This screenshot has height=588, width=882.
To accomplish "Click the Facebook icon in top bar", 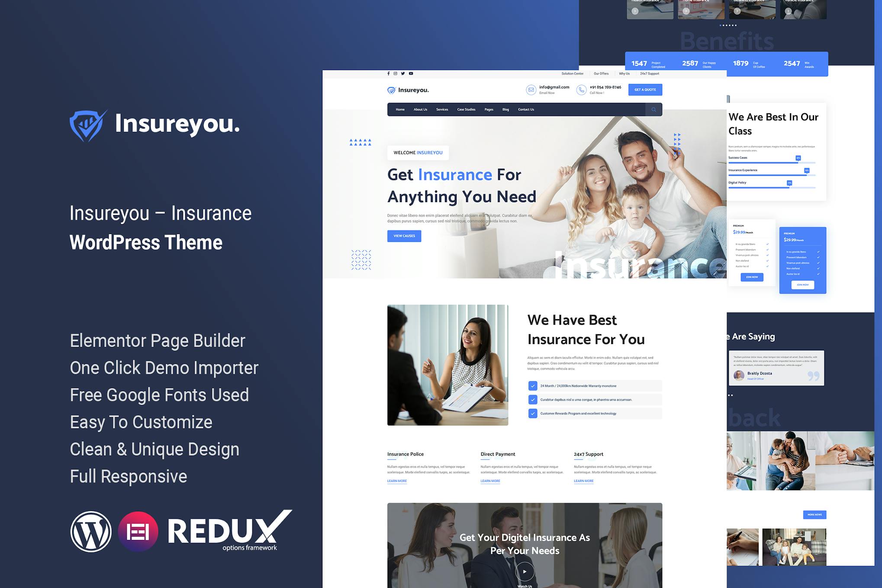I will 389,74.
